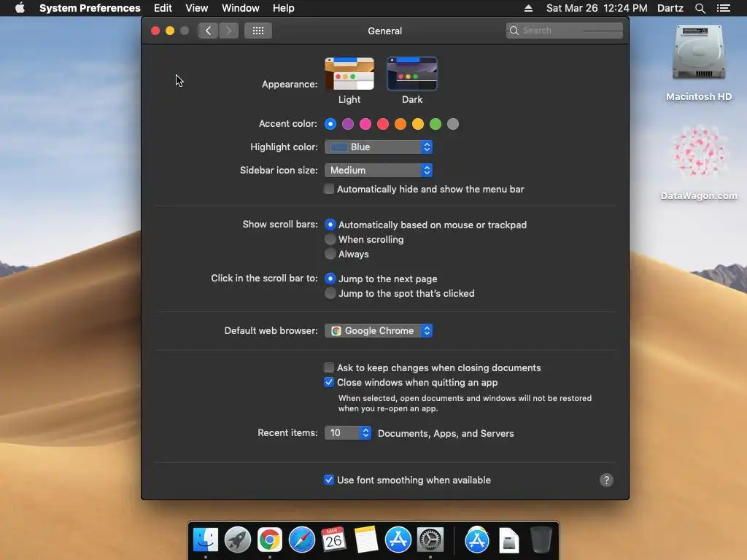This screenshot has height=560, width=747.
Task: Open the Finder icon in the Dock
Action: coord(206,540)
